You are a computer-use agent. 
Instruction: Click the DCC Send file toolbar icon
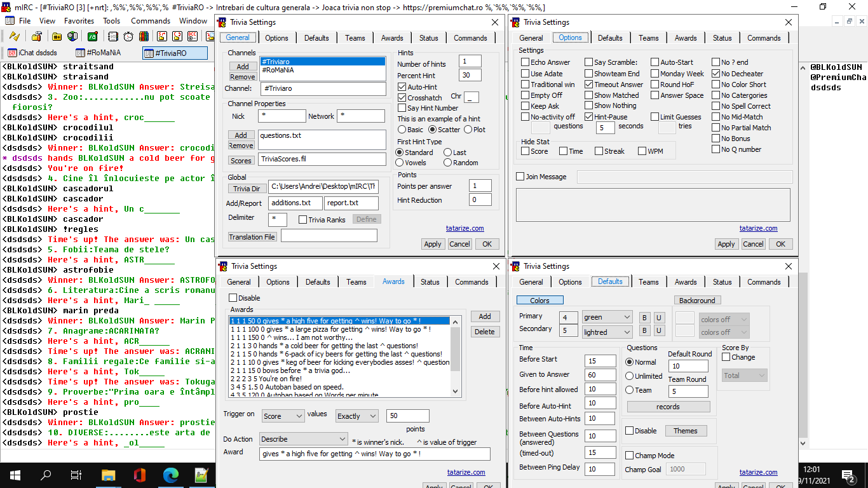point(161,36)
